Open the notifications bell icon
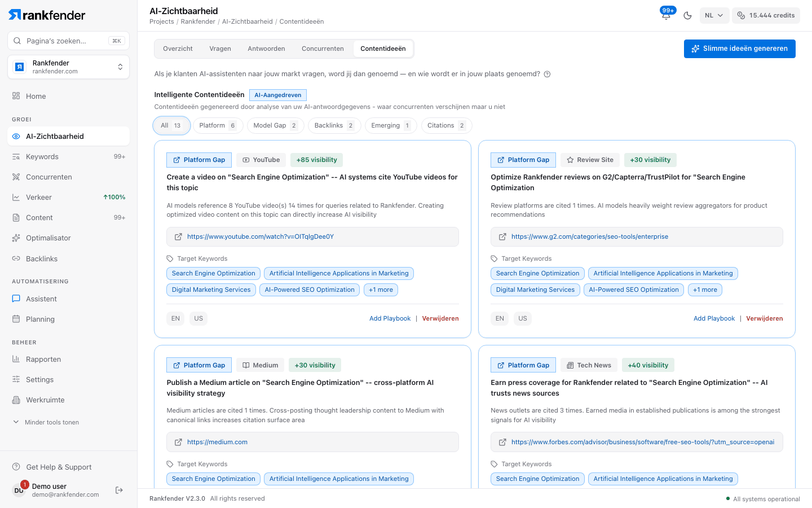This screenshot has height=508, width=812. [666, 15]
